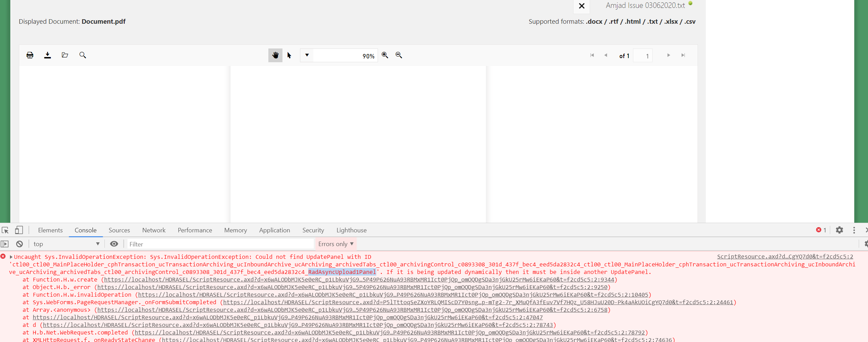Image resolution: width=868 pixels, height=342 pixels.
Task: Expand the Uncaught exception message triangle
Action: pos(11,257)
